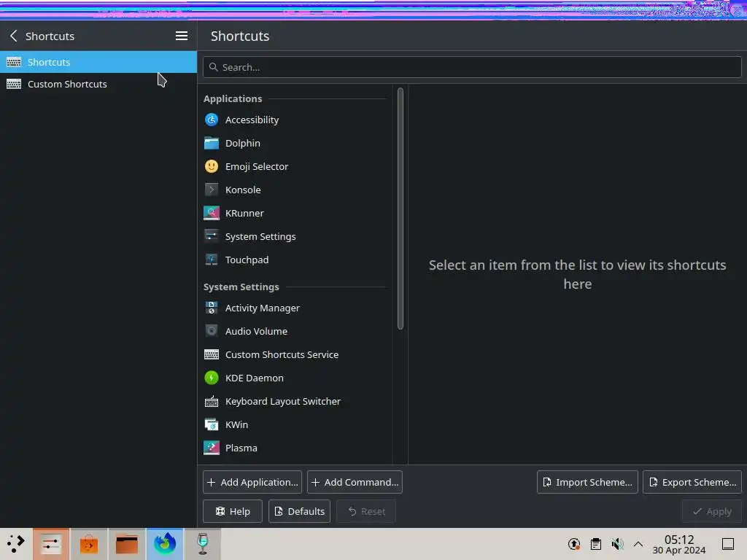Open the file manager taskbar icon
Image resolution: width=747 pixels, height=560 pixels.
[x=127, y=543]
